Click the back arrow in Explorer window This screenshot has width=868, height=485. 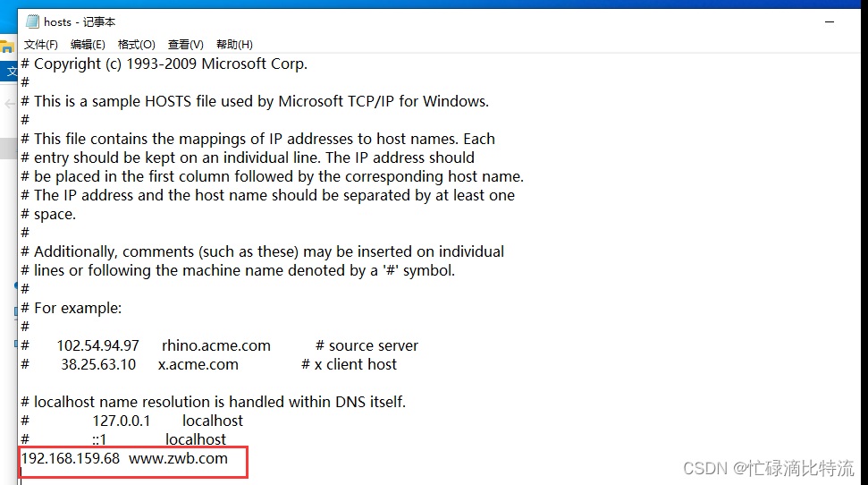coord(8,104)
